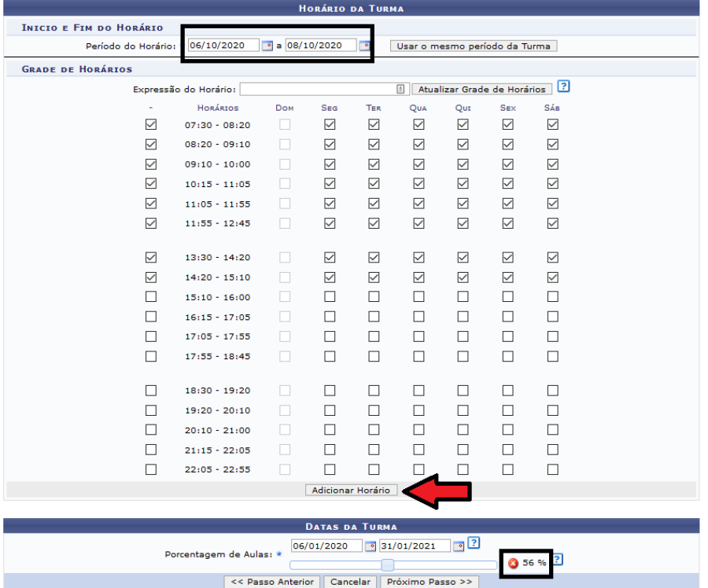
Task: Click Adicionar Horário button
Action: click(x=351, y=490)
